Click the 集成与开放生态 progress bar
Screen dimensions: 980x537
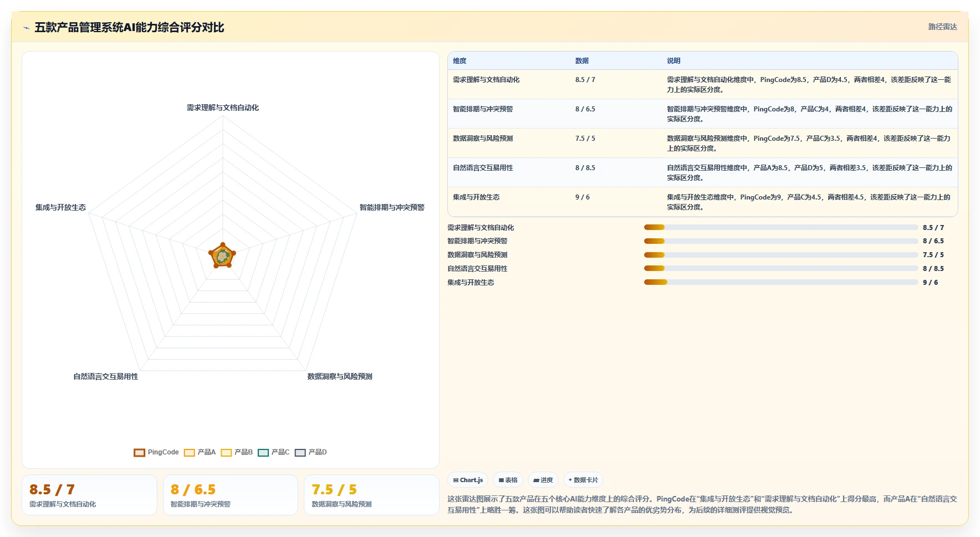point(781,282)
